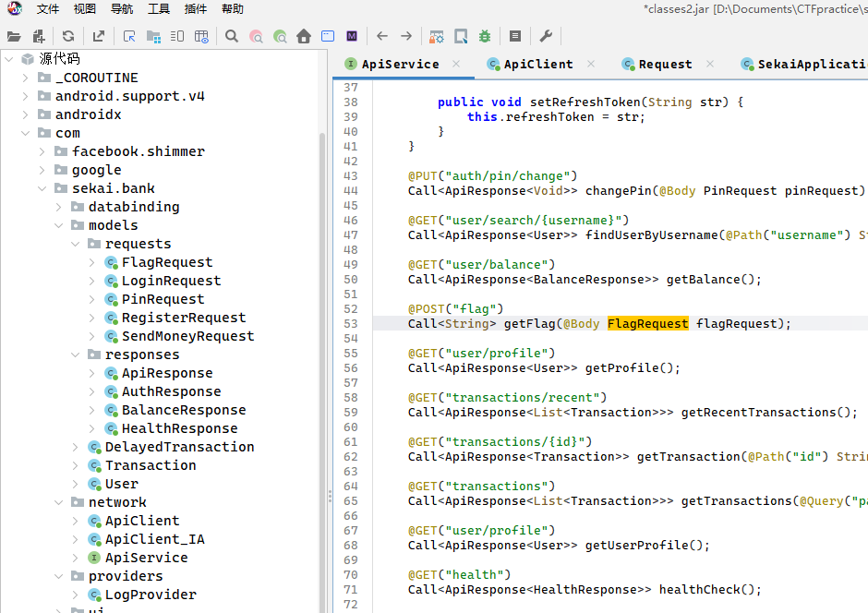Click the add files toolbar icon
The width and height of the screenshot is (868, 613).
[x=39, y=37]
